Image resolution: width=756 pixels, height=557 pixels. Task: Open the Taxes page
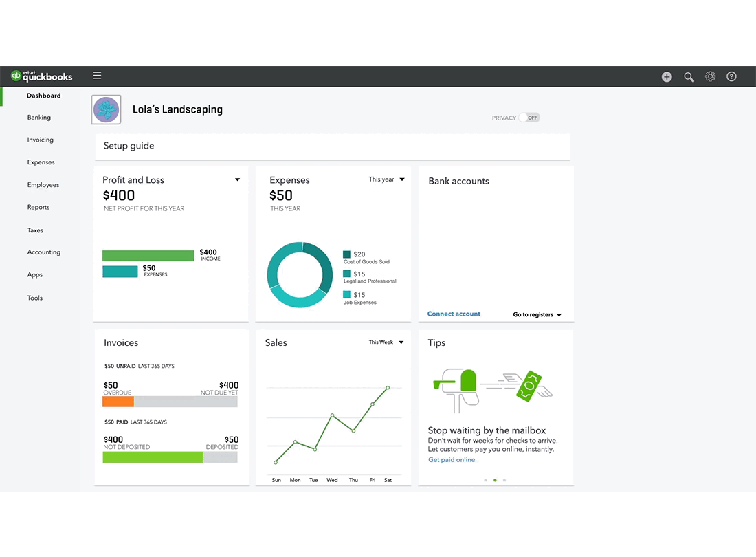click(35, 230)
